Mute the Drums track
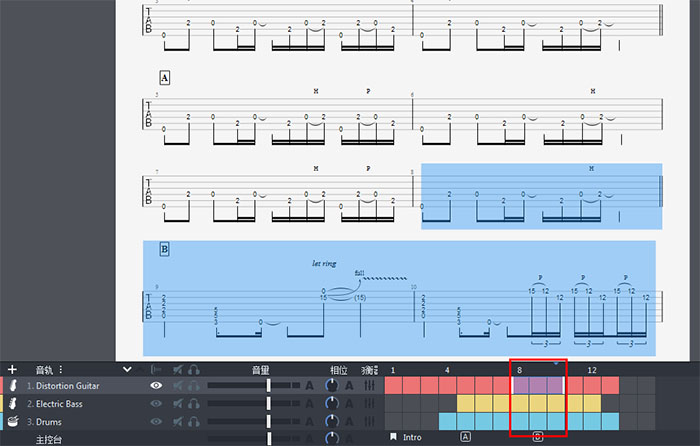The height and width of the screenshot is (446, 700). pyautogui.click(x=178, y=421)
